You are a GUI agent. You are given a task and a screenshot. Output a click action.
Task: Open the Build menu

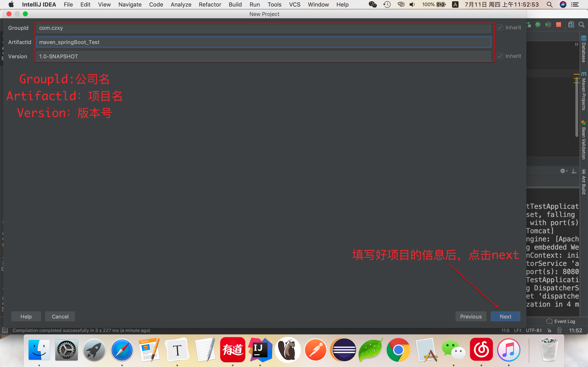pos(235,5)
